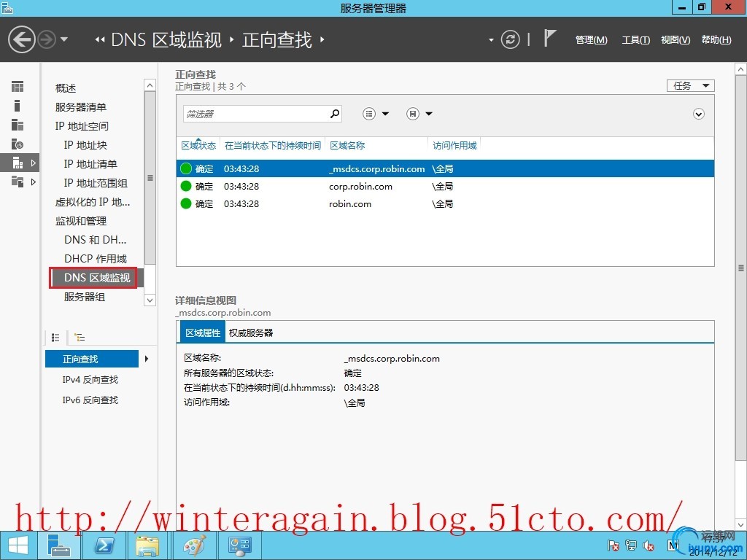Open the notifications flag
Viewport: 747px width, 560px height.
(x=550, y=38)
